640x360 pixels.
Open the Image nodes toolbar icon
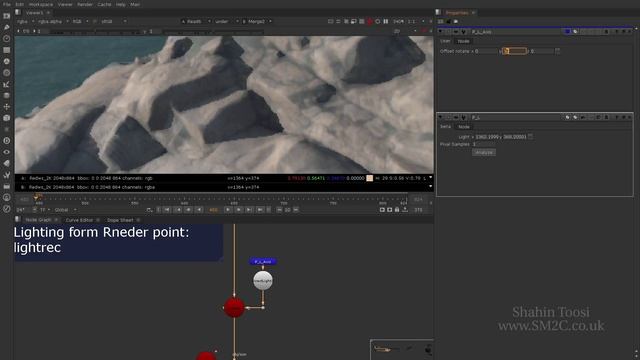[x=7, y=16]
